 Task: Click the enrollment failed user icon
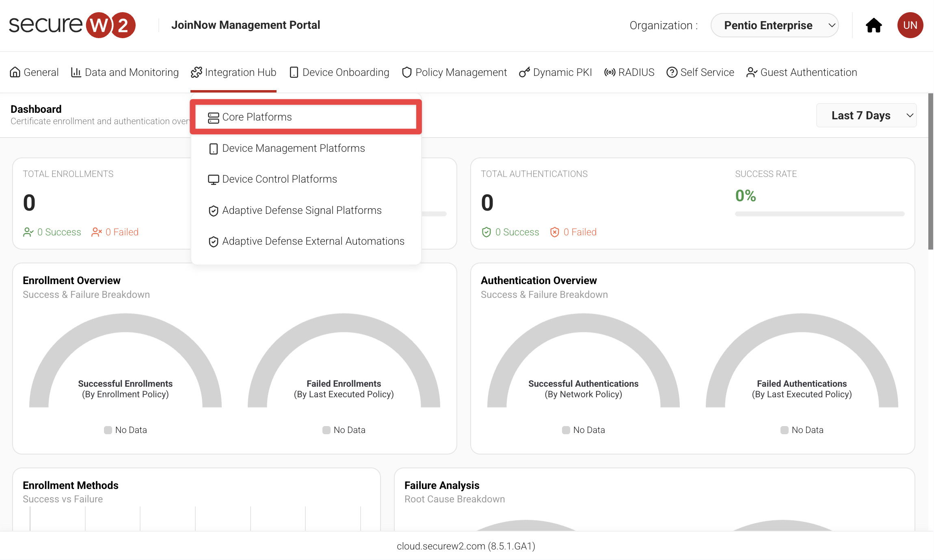point(97,232)
